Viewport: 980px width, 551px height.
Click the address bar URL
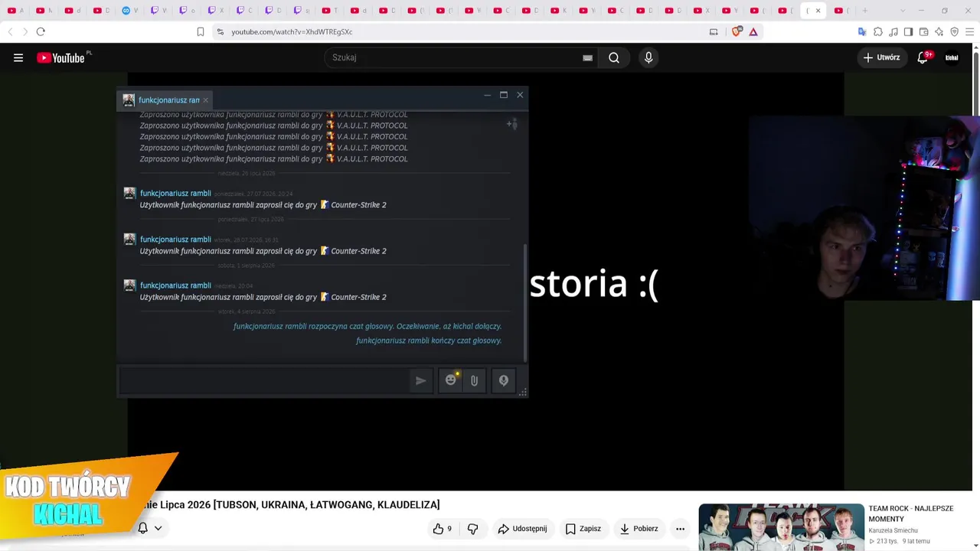pyautogui.click(x=292, y=31)
